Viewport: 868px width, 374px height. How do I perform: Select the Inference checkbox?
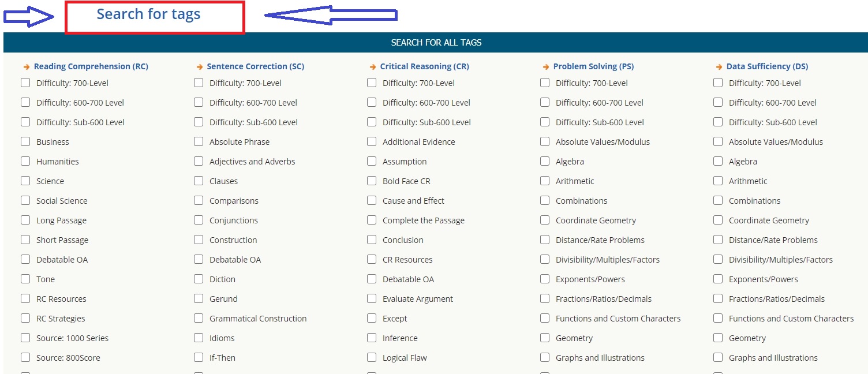pos(372,338)
